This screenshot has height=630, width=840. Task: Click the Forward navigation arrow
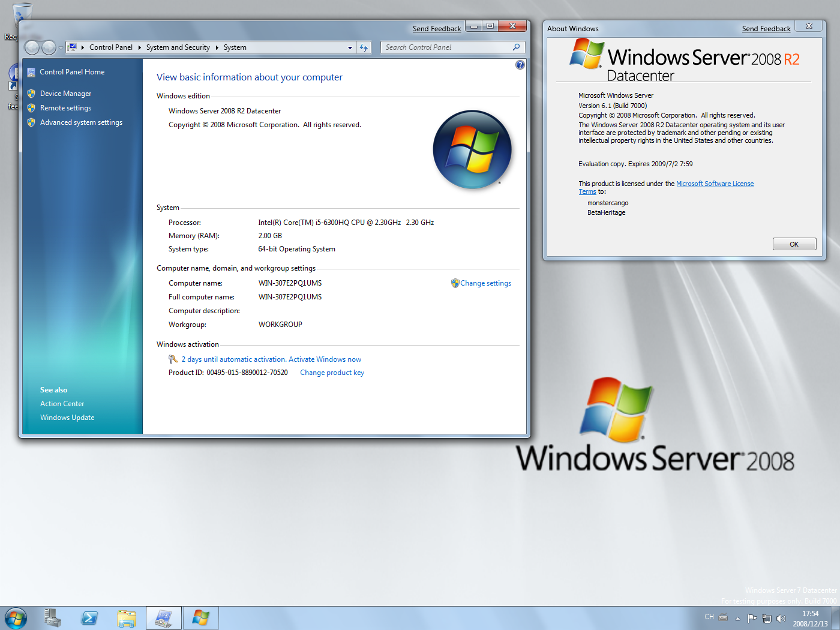point(49,47)
